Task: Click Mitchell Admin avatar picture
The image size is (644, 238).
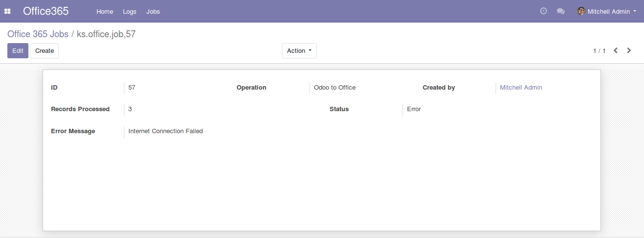Action: [581, 11]
